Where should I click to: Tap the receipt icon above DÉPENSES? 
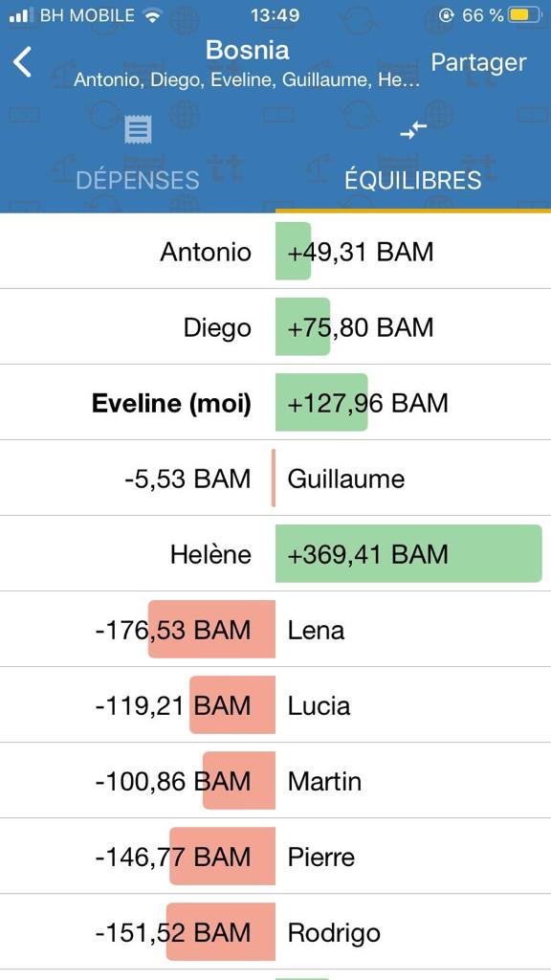click(138, 130)
